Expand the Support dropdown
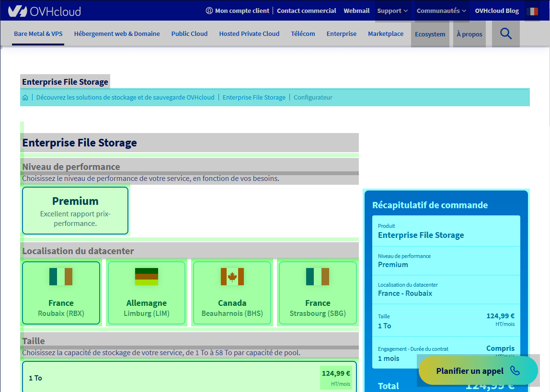The height and width of the screenshot is (392, 550). click(x=392, y=11)
